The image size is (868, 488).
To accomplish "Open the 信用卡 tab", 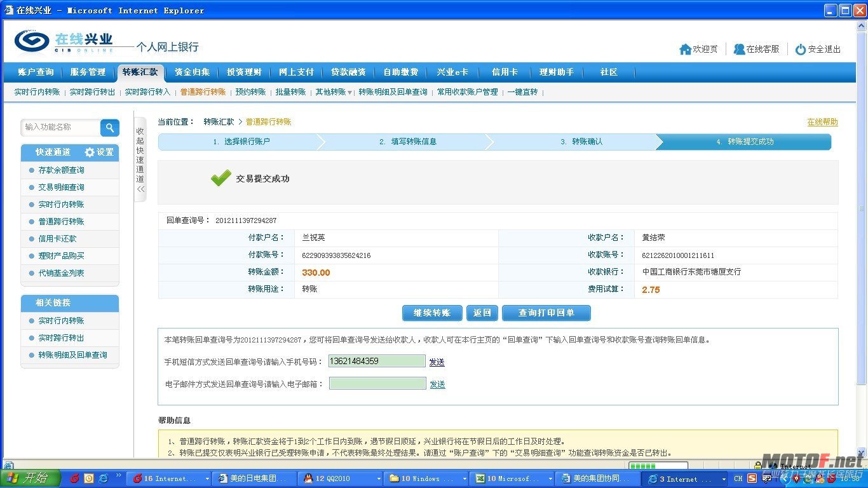I will tap(505, 72).
